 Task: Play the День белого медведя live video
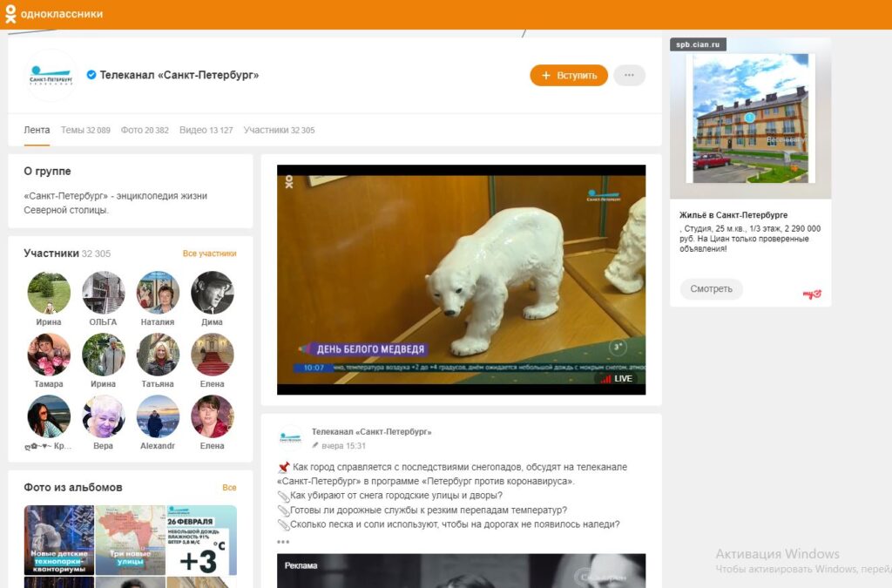click(462, 280)
